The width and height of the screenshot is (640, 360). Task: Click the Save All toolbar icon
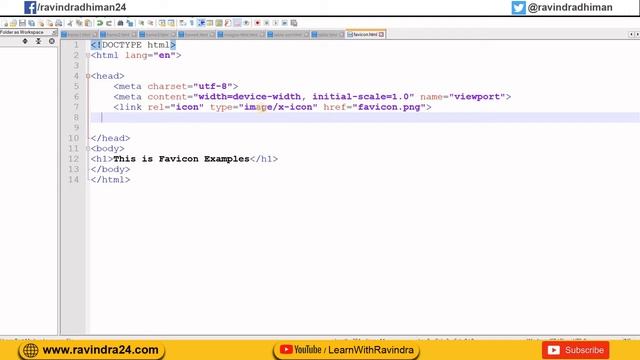pos(31,23)
